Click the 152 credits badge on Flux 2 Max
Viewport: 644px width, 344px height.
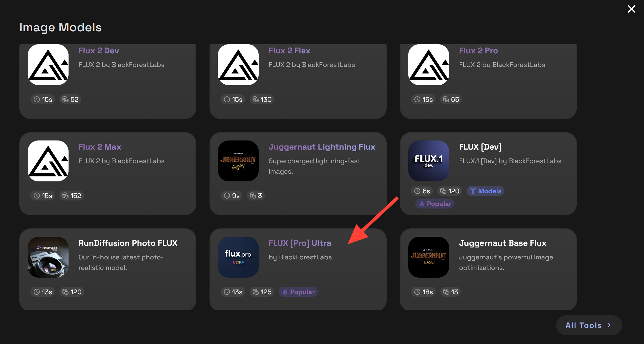point(72,196)
